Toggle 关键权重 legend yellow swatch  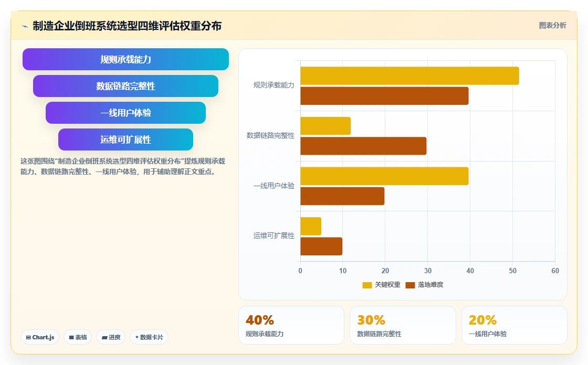[x=367, y=285]
